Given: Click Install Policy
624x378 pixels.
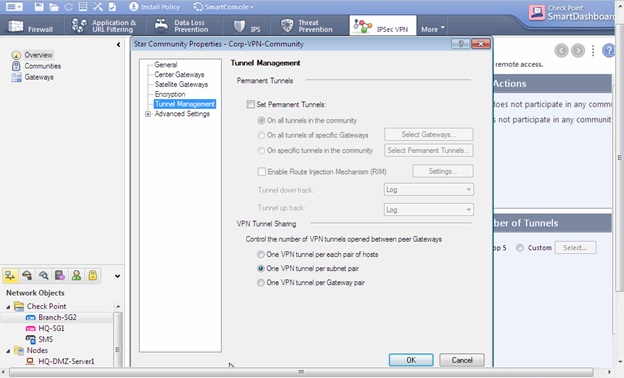Looking at the screenshot, I should click(155, 7).
